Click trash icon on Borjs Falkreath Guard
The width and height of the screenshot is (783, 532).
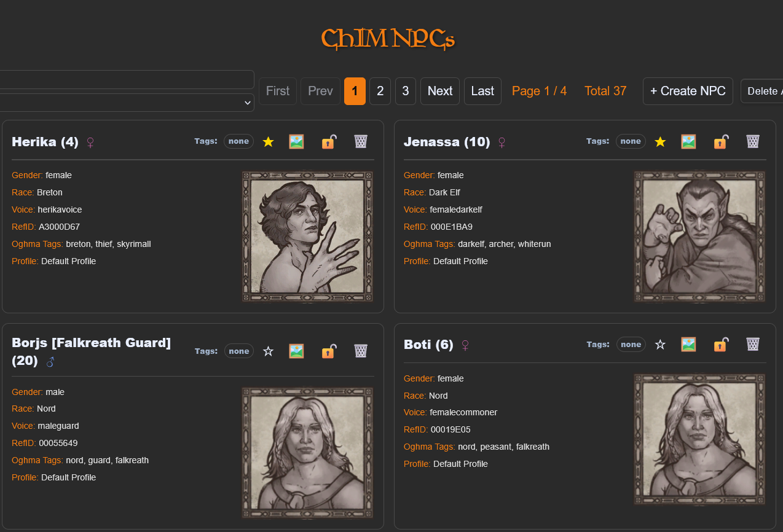coord(361,351)
